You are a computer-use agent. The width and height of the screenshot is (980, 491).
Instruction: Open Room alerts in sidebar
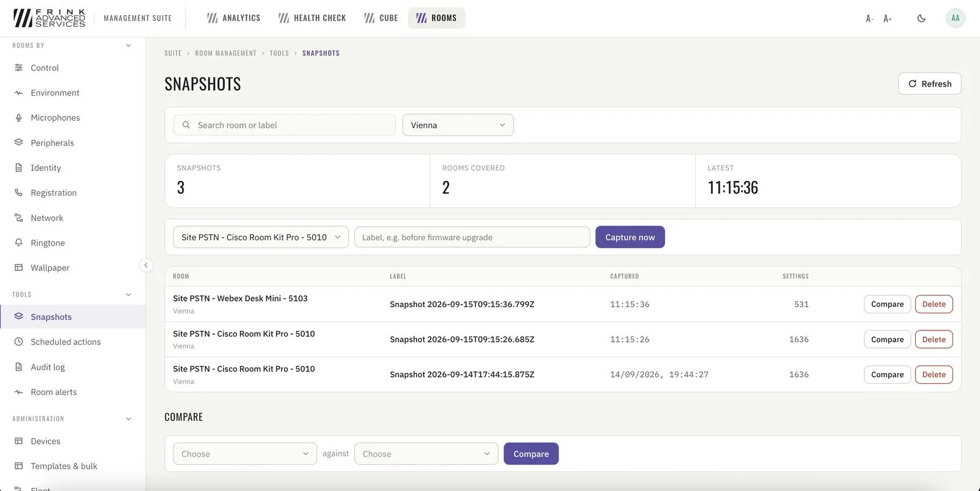[72, 392]
